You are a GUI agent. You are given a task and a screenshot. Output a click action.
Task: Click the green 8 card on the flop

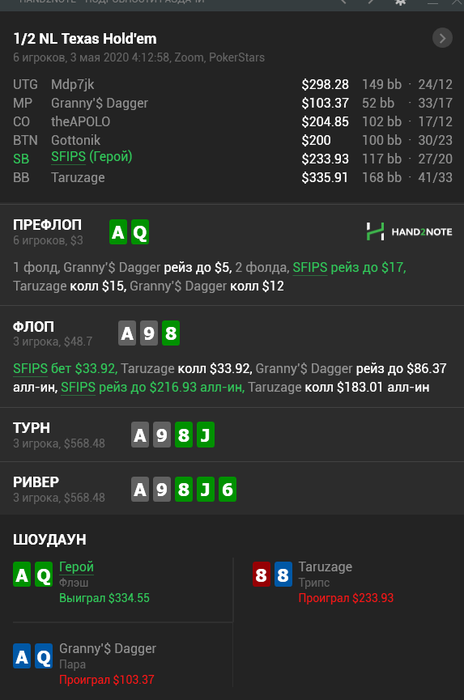pos(171,333)
